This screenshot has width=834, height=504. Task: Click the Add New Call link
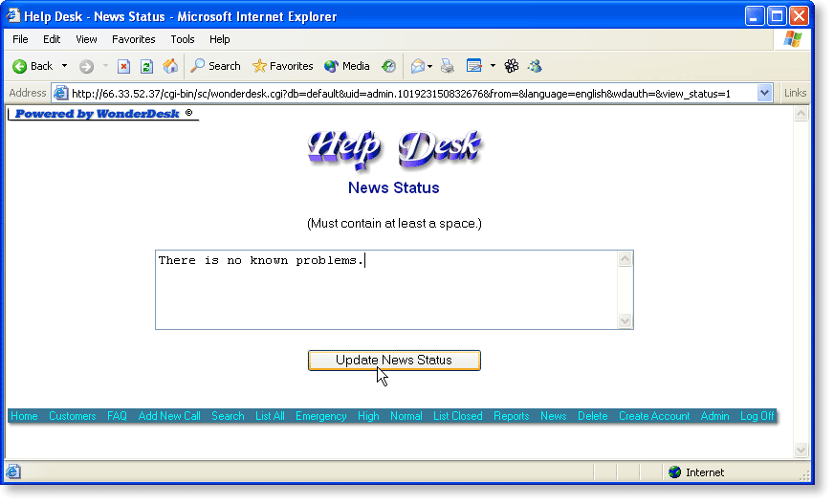point(169,416)
